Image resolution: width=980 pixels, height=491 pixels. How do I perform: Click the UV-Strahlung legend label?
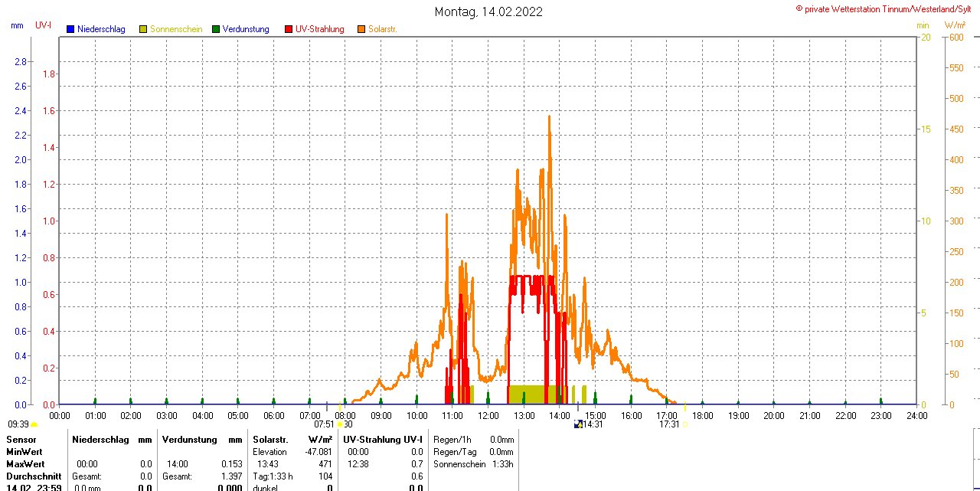click(x=320, y=29)
